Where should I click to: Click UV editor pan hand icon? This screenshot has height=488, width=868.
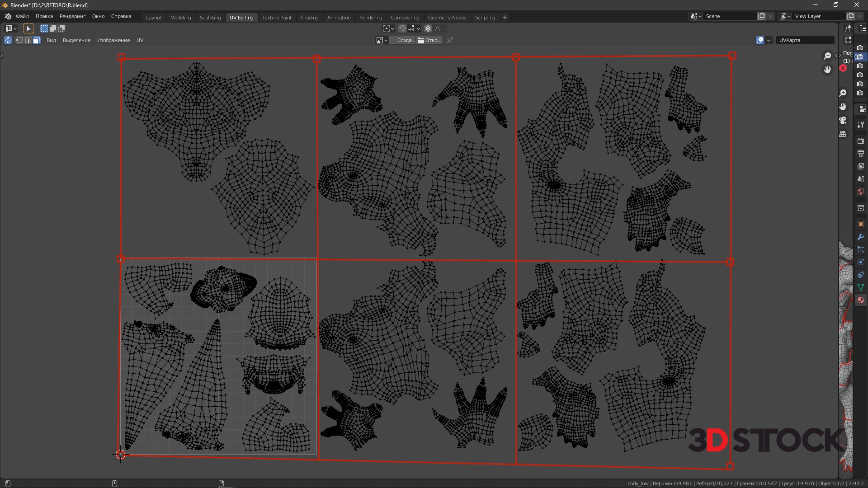pos(827,70)
